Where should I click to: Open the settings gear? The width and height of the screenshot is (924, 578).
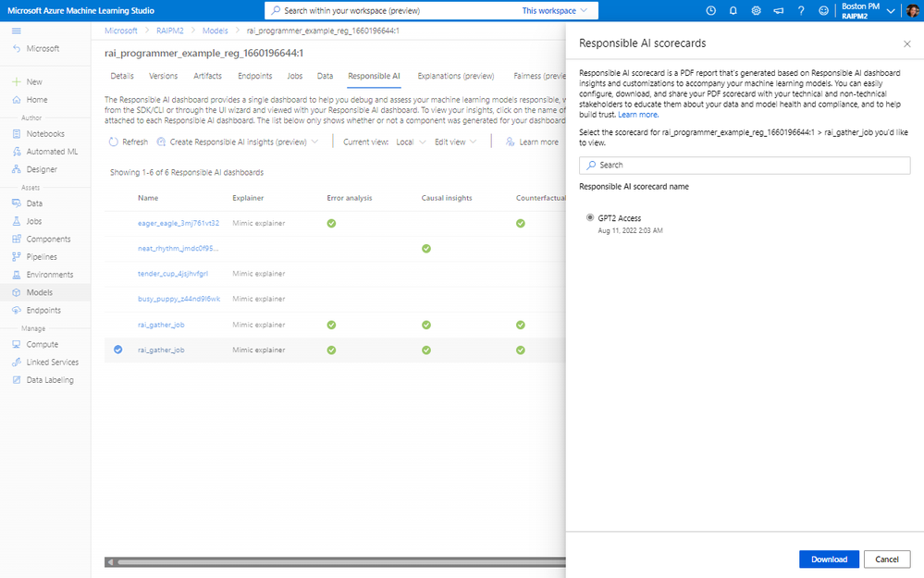[756, 10]
